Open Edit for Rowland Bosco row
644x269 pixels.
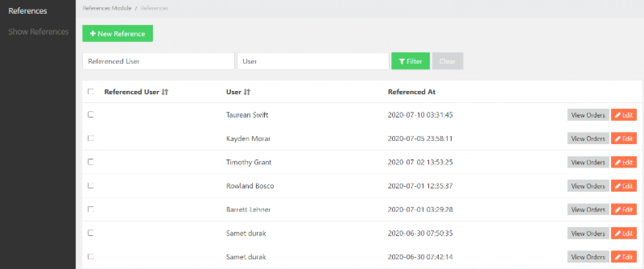tap(623, 186)
